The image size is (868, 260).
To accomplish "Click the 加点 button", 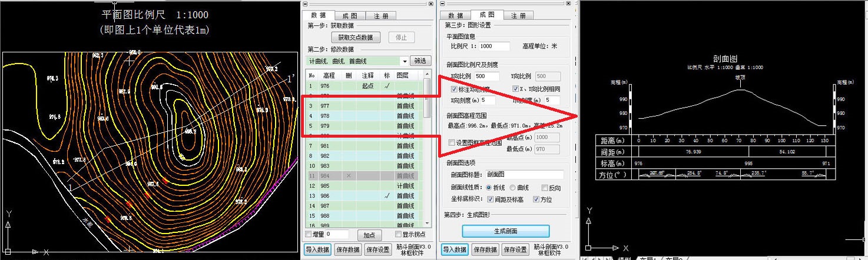I will [369, 235].
